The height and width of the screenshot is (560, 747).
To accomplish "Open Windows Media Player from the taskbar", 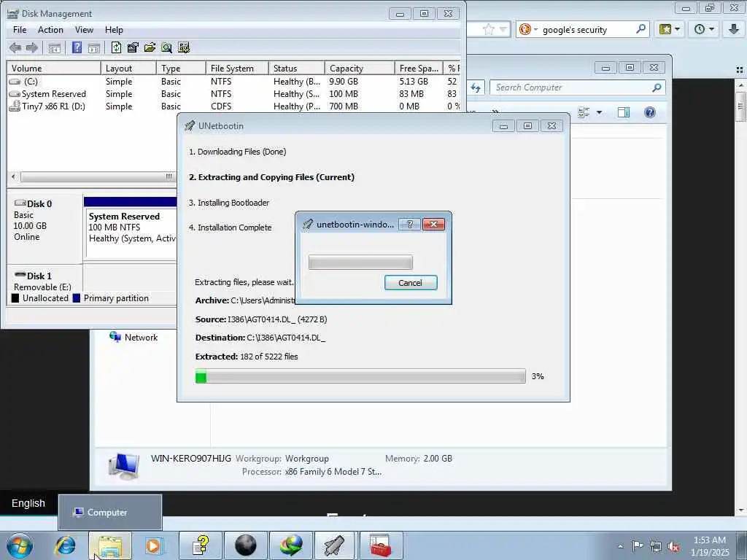I will (154, 545).
